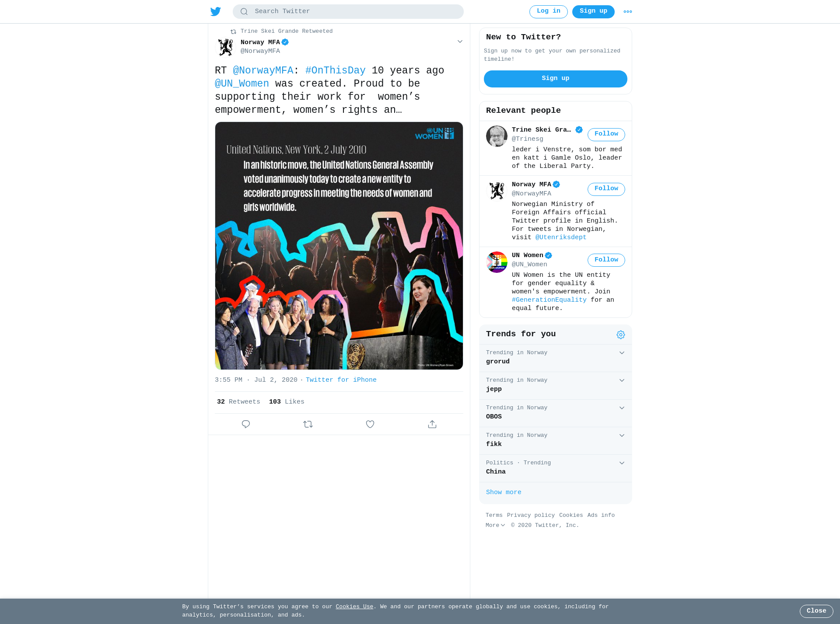Image resolution: width=840 pixels, height=624 pixels.
Task: Open the chevron next to grorud trend
Action: (622, 353)
